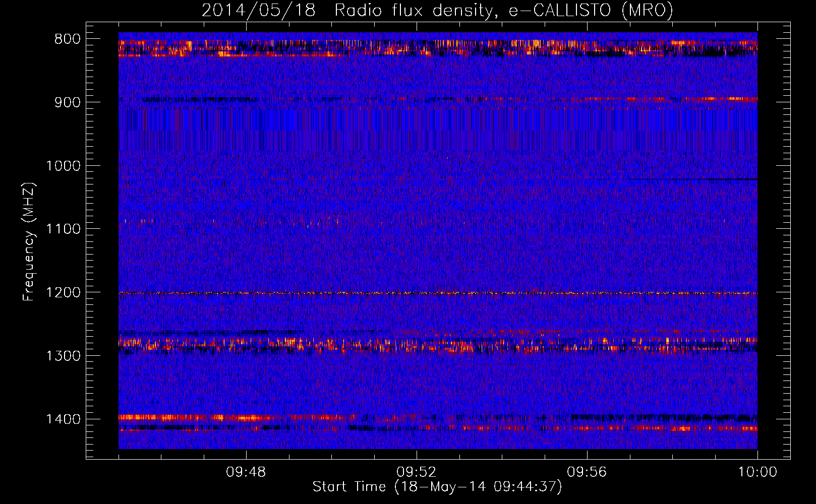The image size is (816, 504).
Task: Click the 09:56 time tick label
Action: [x=587, y=472]
